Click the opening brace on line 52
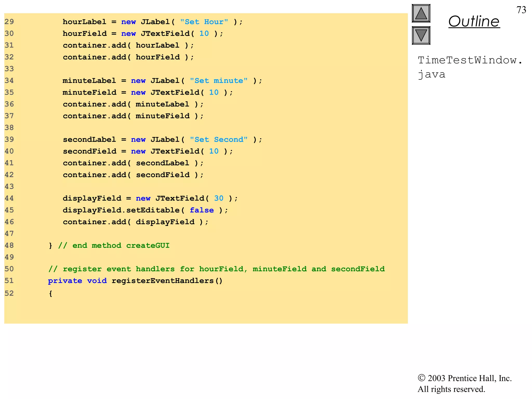The height and width of the screenshot is (399, 532). click(51, 294)
